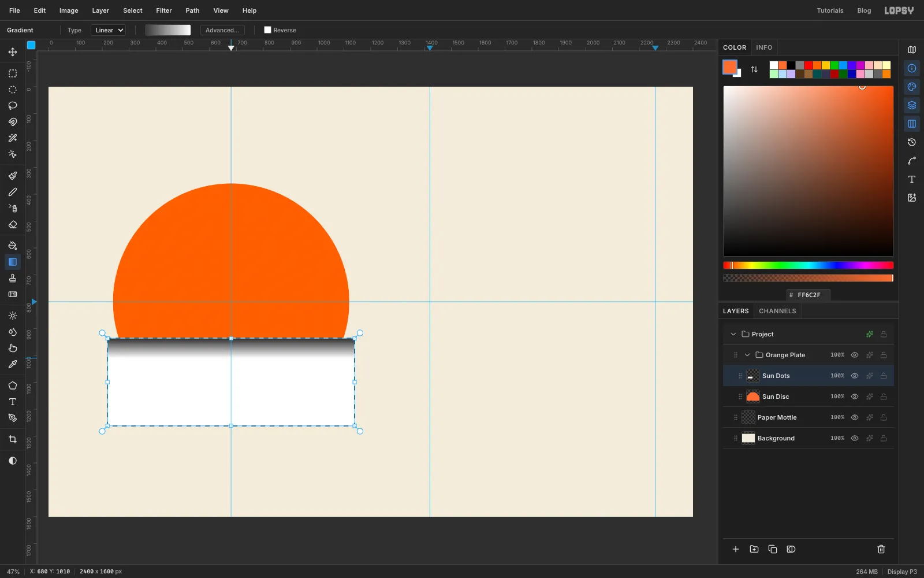
Task: Select the Rectangular Marquee tool
Action: click(x=12, y=73)
